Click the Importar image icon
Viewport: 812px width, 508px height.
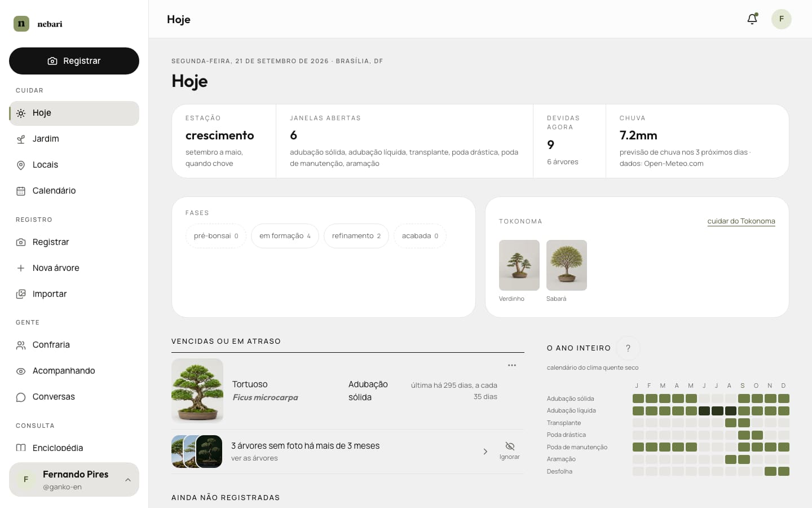21,294
